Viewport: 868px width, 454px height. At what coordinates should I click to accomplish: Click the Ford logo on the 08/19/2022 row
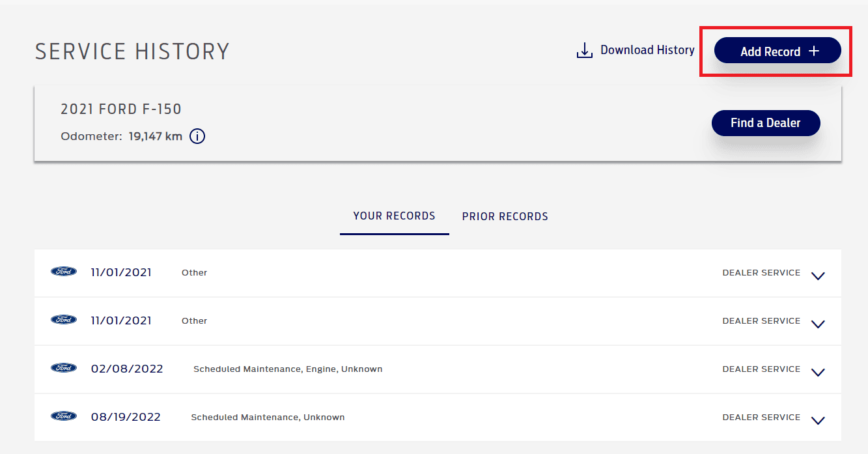(x=64, y=416)
